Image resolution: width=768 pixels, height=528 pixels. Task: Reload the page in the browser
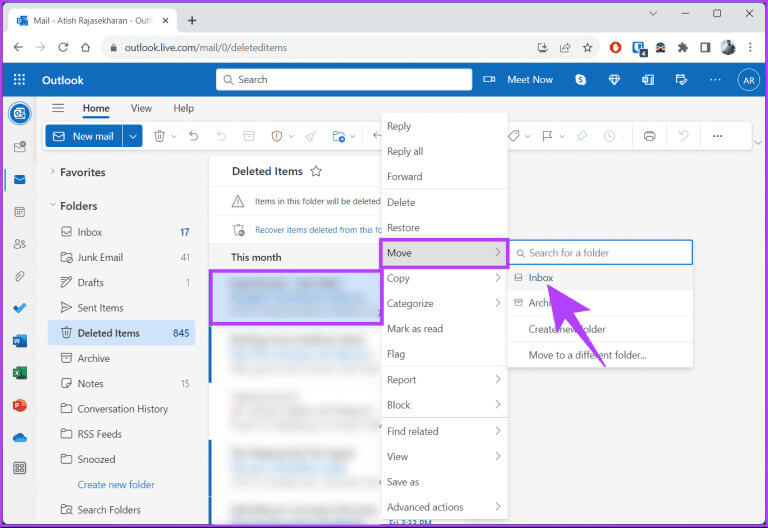click(x=63, y=48)
